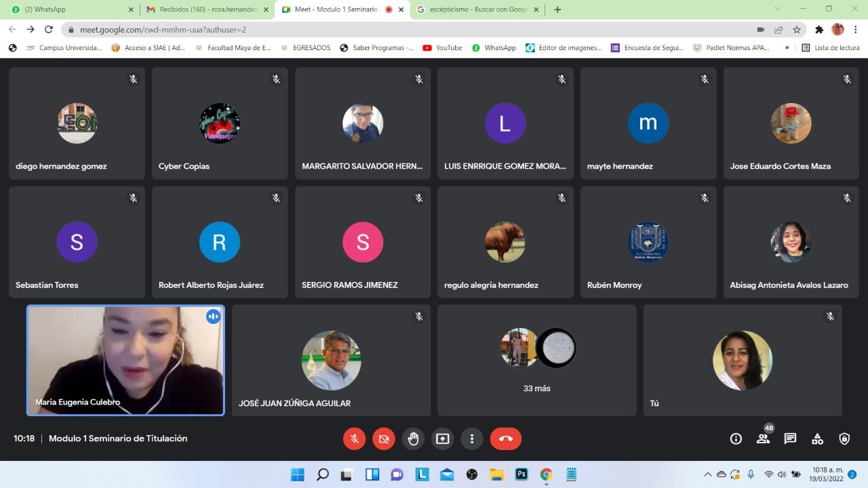Image resolution: width=868 pixels, height=488 pixels.
Task: Click the red leave call button
Action: click(506, 439)
